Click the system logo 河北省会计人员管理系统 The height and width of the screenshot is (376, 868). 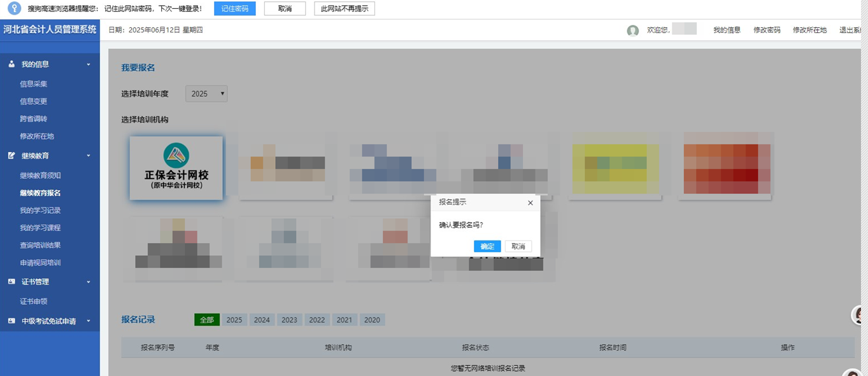[50, 30]
